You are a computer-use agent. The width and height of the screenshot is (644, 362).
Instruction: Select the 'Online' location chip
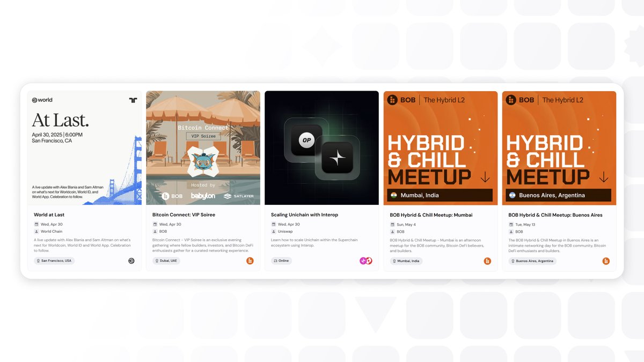[x=281, y=261]
